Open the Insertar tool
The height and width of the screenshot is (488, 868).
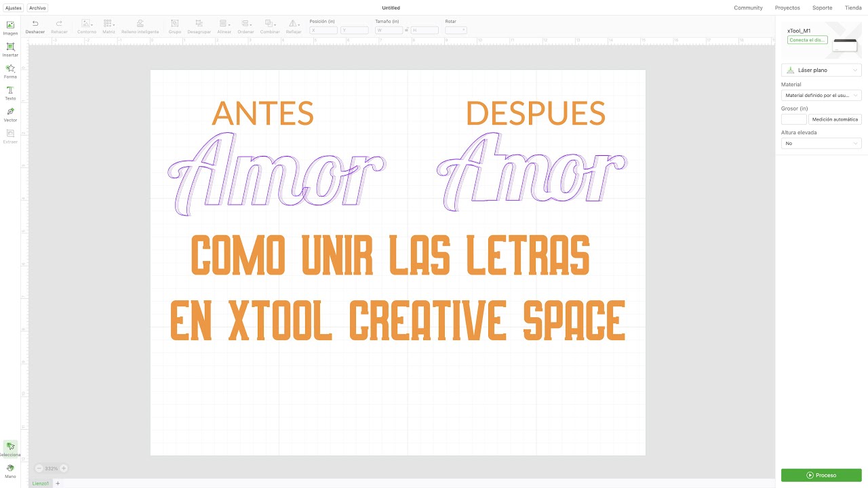click(10, 49)
